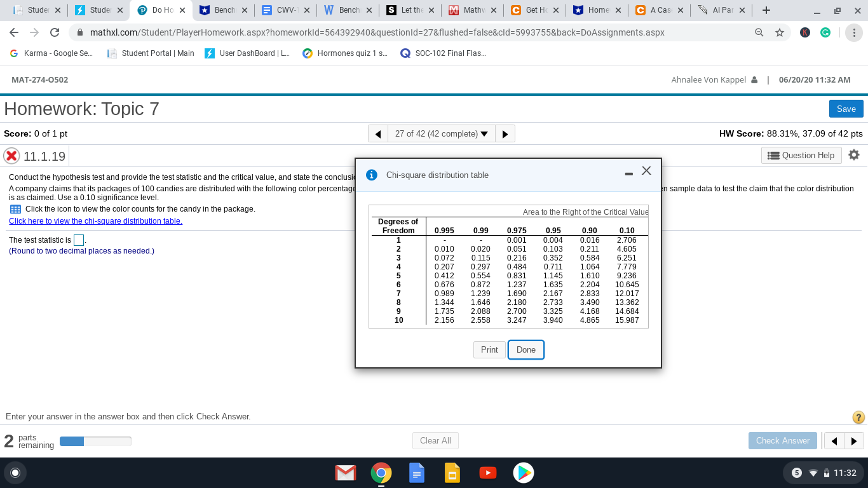
Task: Click the test statistic answer box
Action: (x=79, y=240)
